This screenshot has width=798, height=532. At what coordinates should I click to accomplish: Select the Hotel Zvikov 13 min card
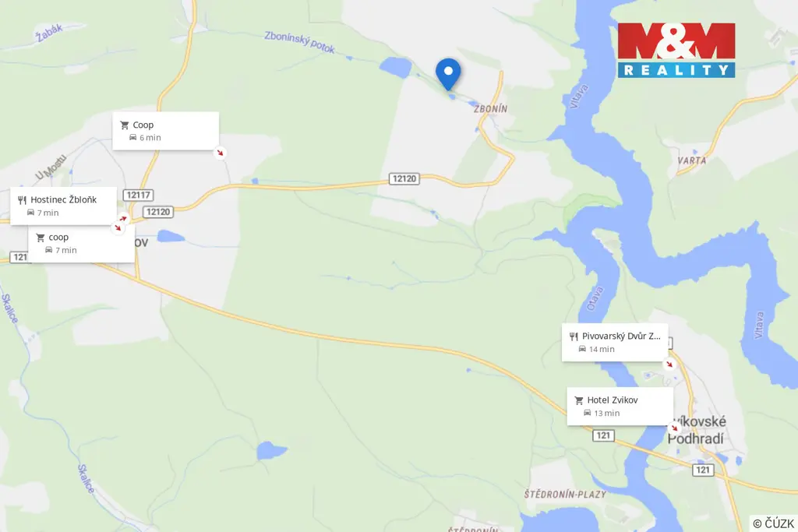[620, 407]
